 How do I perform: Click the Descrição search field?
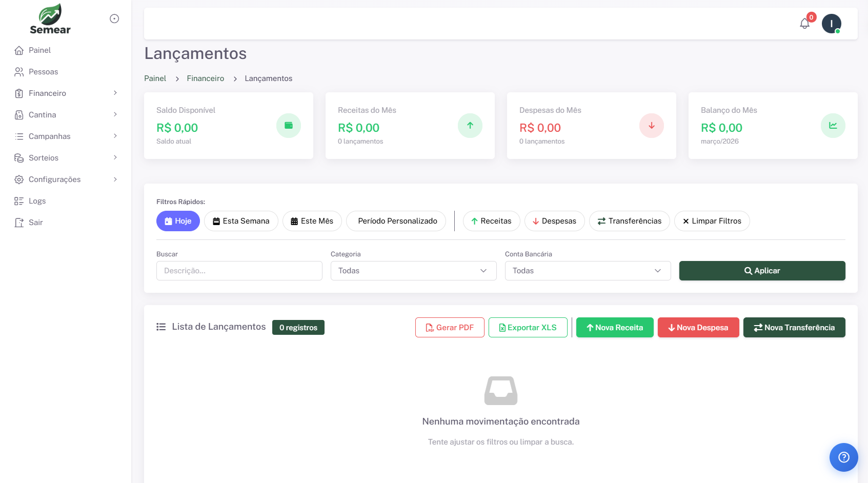pyautogui.click(x=239, y=271)
